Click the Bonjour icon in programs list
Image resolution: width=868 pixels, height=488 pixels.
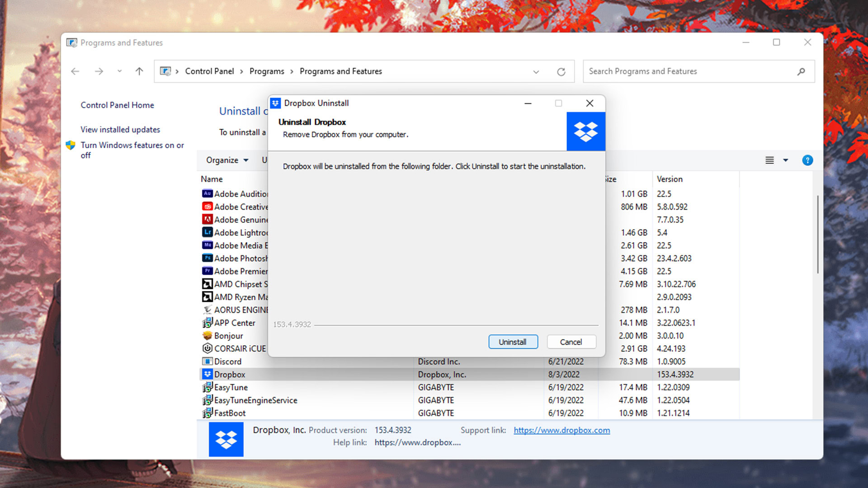[x=207, y=335]
